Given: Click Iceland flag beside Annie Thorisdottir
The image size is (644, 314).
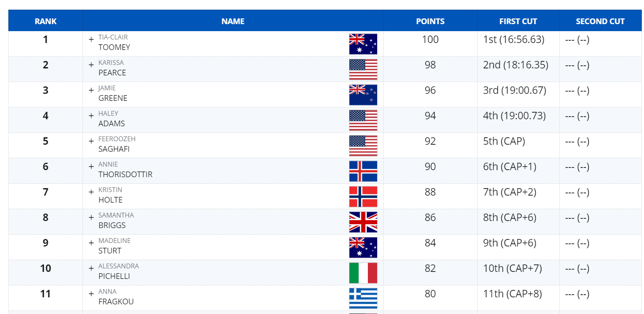Looking at the screenshot, I should (363, 171).
